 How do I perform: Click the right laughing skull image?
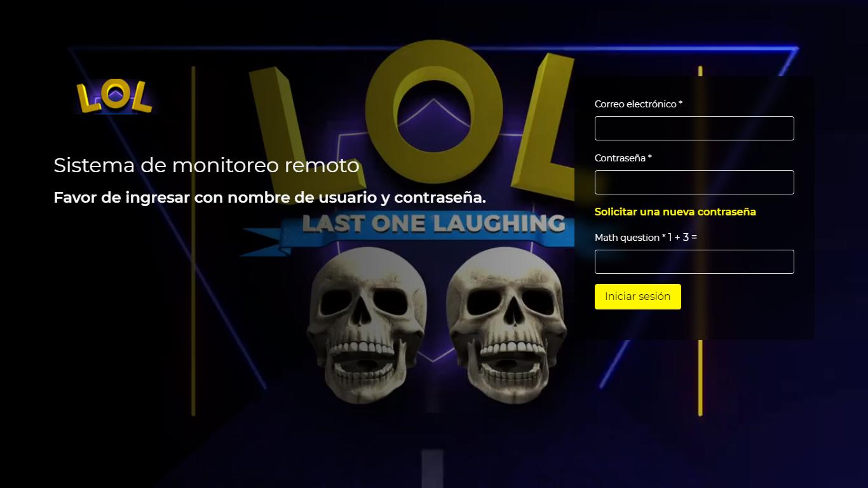[x=506, y=324]
